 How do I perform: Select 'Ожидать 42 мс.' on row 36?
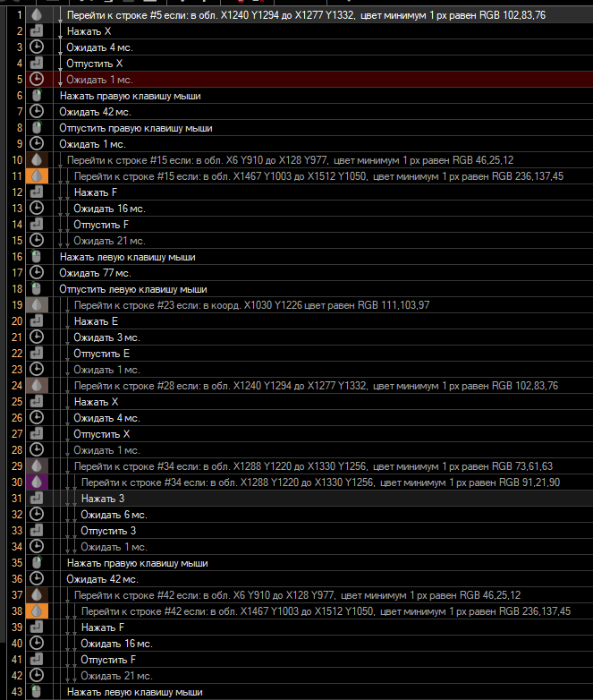[102, 579]
